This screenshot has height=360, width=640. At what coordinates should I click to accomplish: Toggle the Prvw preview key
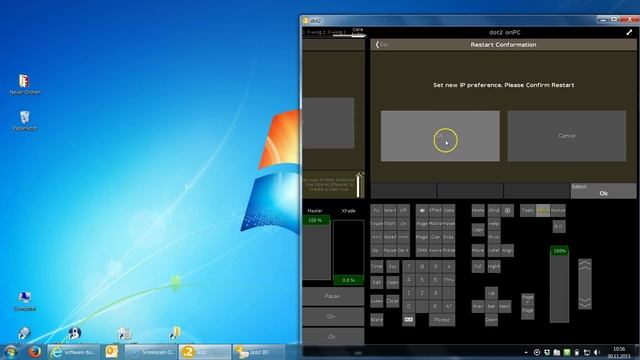tap(494, 237)
